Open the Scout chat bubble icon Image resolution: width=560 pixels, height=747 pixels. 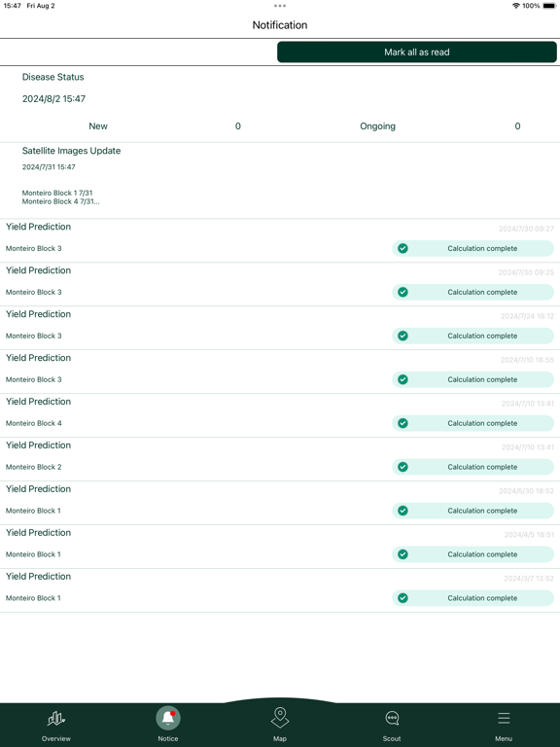392,719
